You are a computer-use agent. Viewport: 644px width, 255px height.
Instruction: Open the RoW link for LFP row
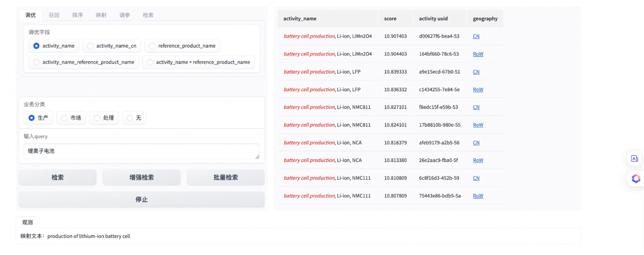[478, 90]
